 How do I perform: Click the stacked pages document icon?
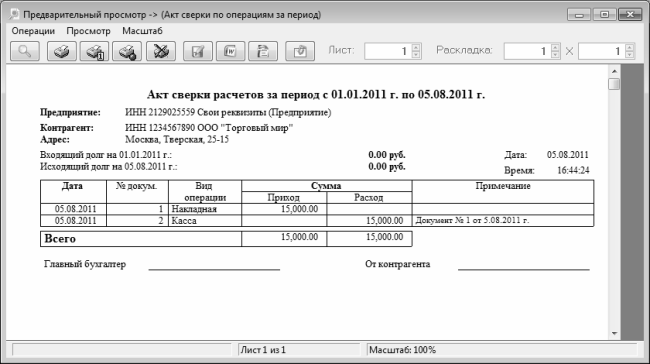coord(263,51)
